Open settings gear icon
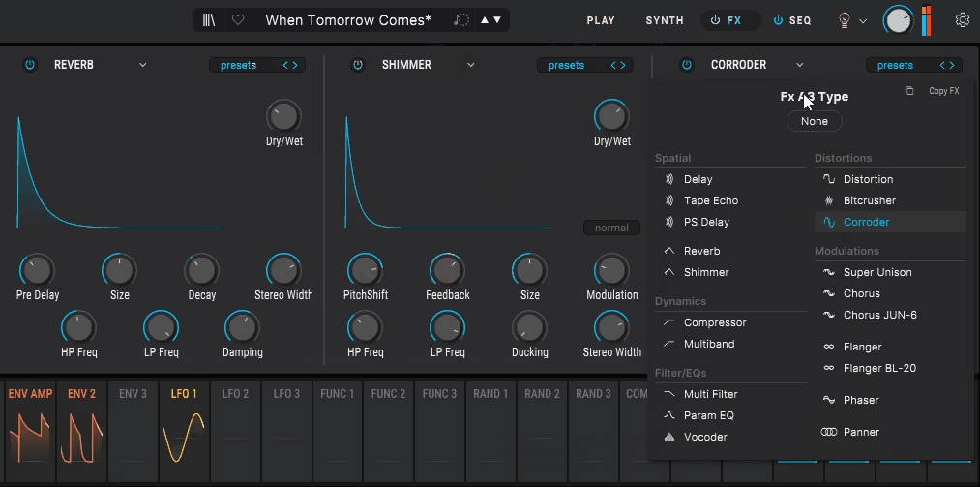 tap(963, 20)
